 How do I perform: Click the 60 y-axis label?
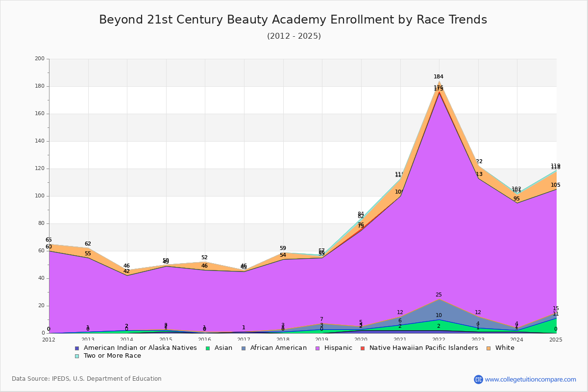pyautogui.click(x=41, y=251)
